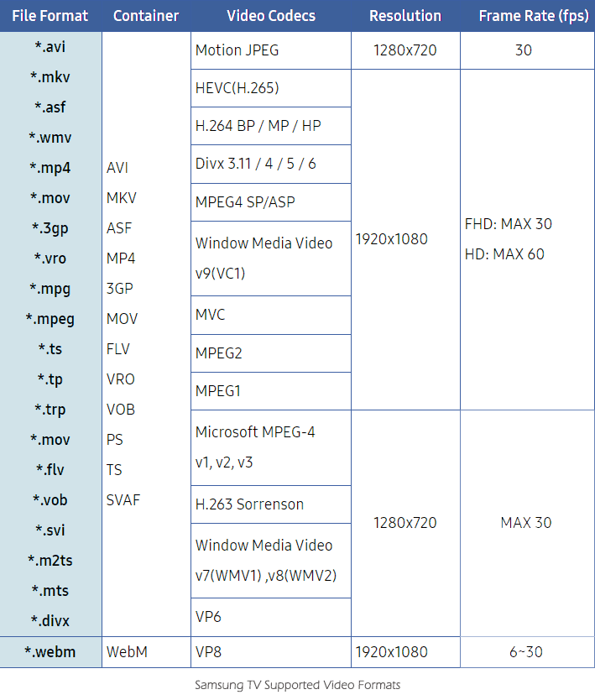The image size is (595, 700).
Task: Click 'MKV' in the Container column
Action: (122, 198)
